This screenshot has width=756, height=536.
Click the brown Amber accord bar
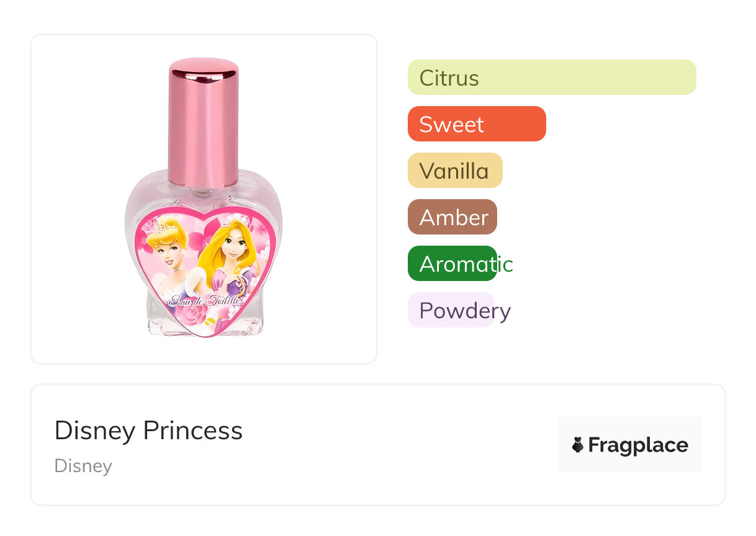click(452, 217)
